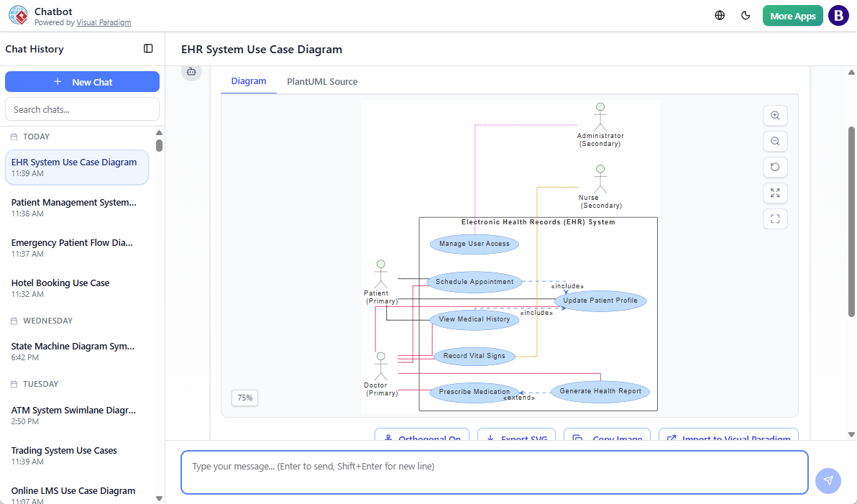Click the message input field
The image size is (857, 504).
click(495, 472)
